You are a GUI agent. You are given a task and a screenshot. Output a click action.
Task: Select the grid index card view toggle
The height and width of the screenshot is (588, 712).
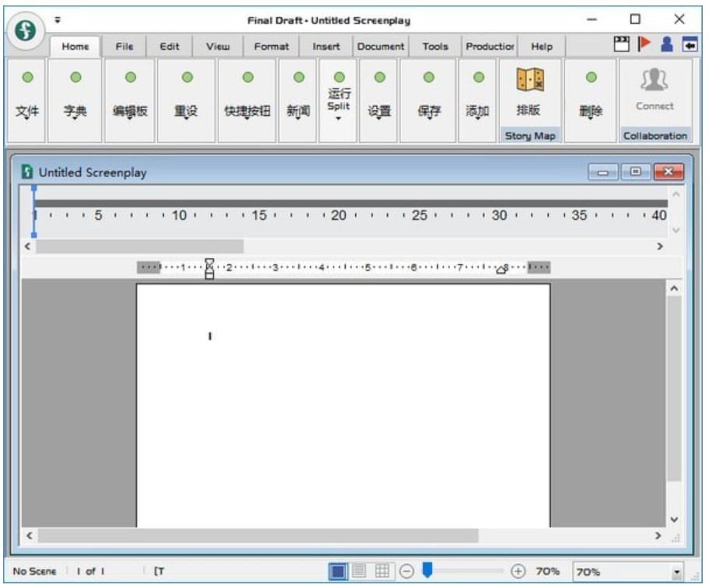pos(382,571)
